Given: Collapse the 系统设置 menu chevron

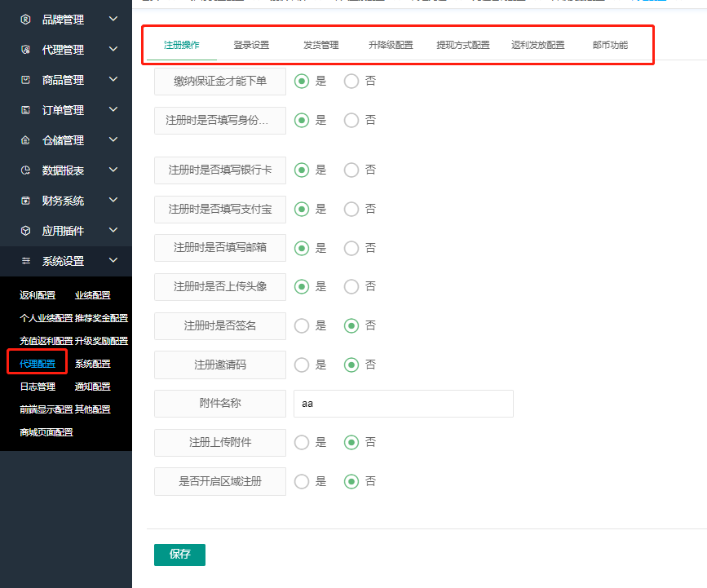Looking at the screenshot, I should pos(113,261).
